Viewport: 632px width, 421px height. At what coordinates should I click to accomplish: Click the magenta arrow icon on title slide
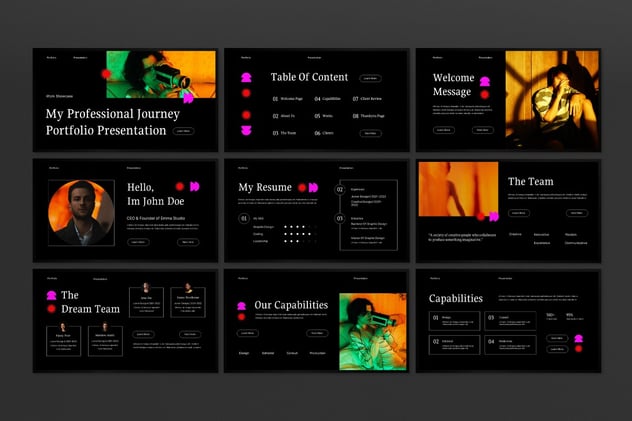click(188, 98)
